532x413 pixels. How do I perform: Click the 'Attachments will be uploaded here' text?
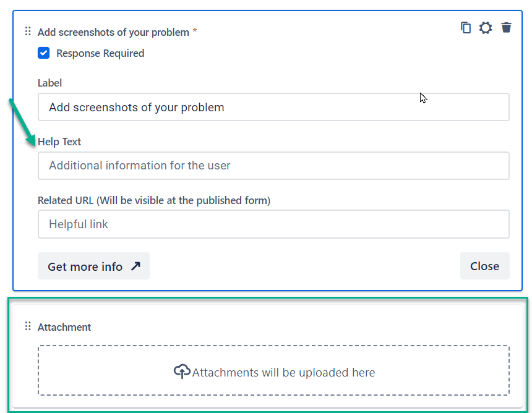coord(284,372)
